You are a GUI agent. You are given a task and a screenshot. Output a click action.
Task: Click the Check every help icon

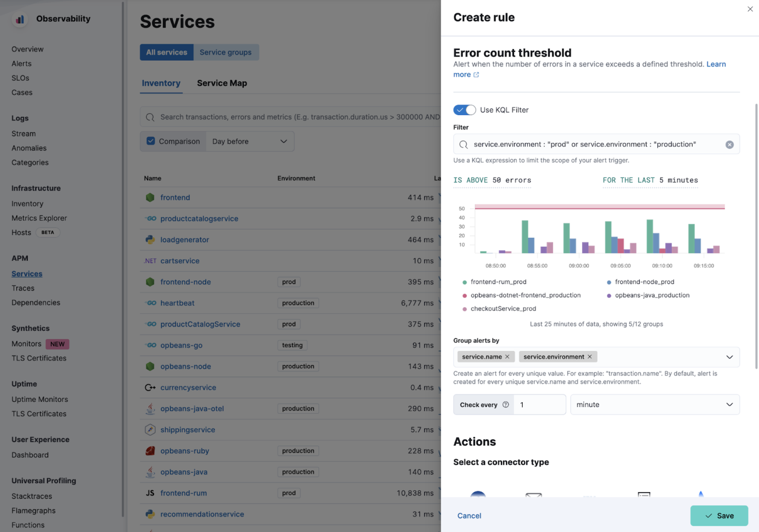[506, 405]
